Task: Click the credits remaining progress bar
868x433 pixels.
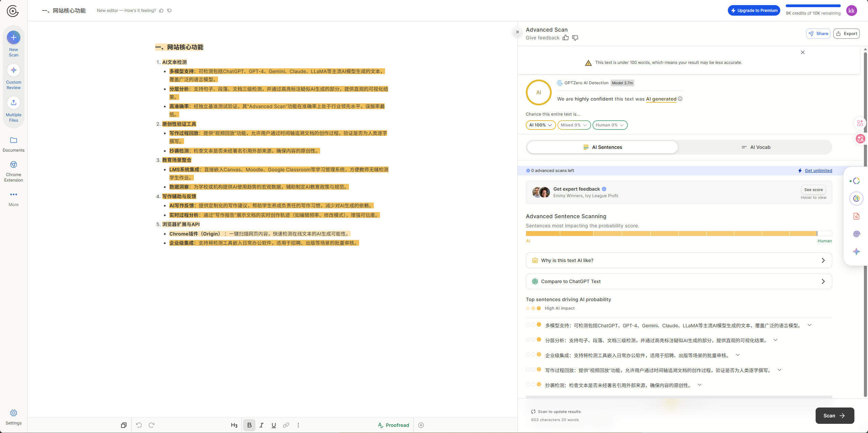Action: 813,6
